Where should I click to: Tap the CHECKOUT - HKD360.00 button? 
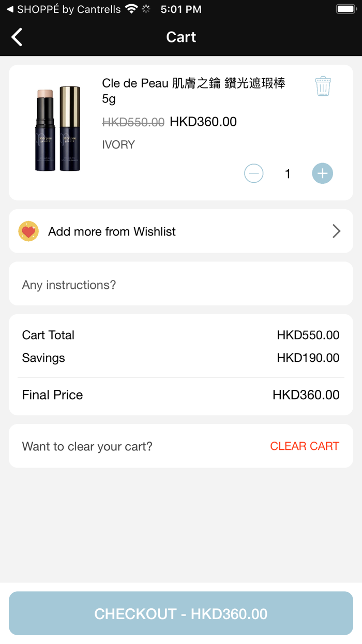click(180, 613)
